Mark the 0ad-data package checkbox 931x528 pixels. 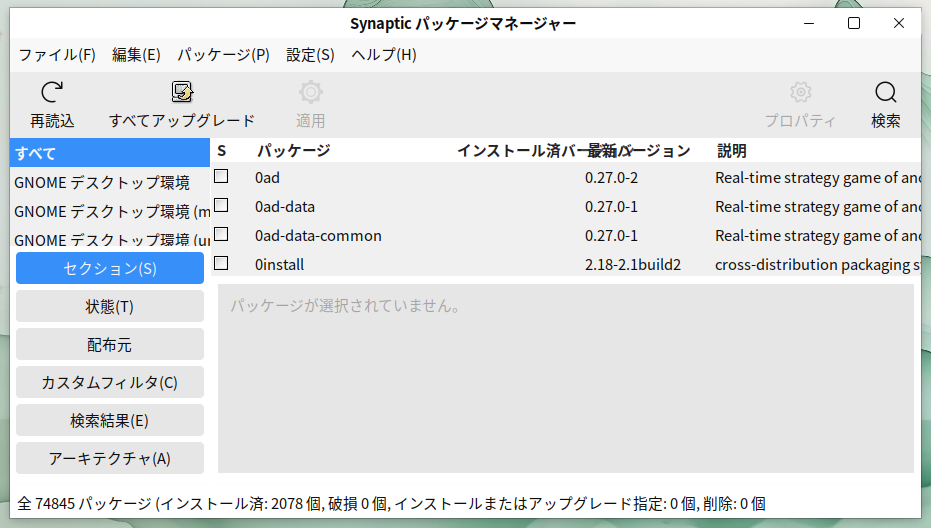[221, 206]
